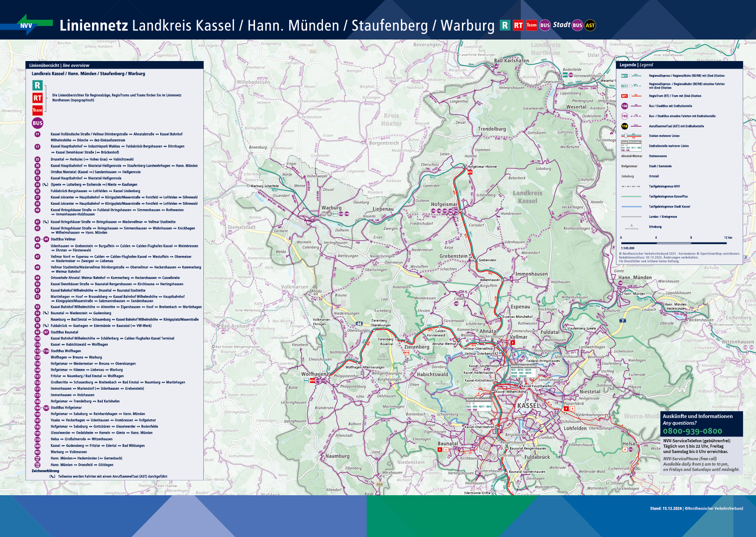
Task: Click the line 30 badge in the overview
Action: point(37,166)
